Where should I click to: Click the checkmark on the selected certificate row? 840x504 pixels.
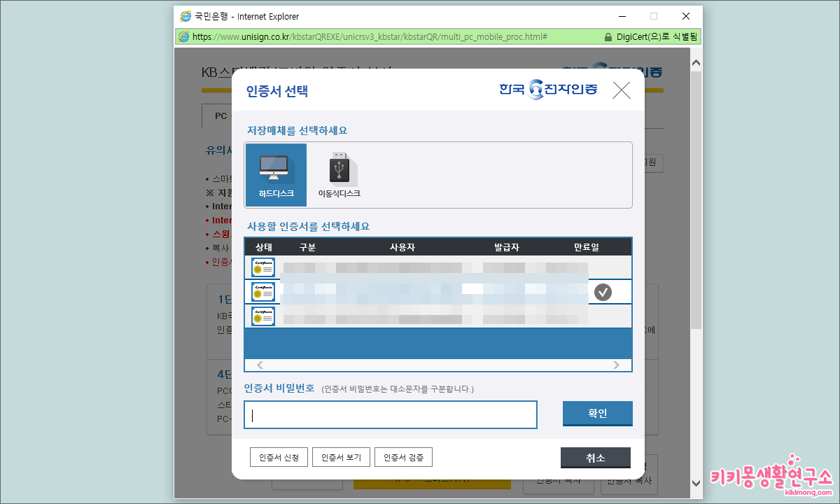(603, 292)
